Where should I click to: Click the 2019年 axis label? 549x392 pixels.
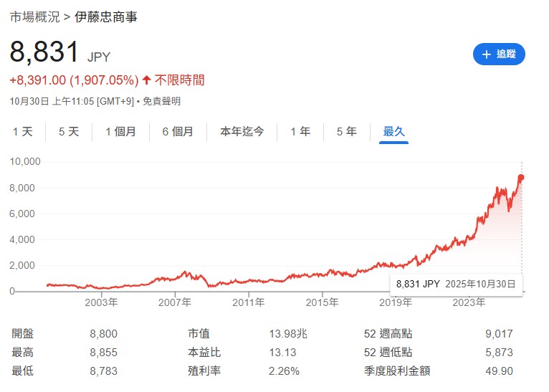(x=396, y=302)
